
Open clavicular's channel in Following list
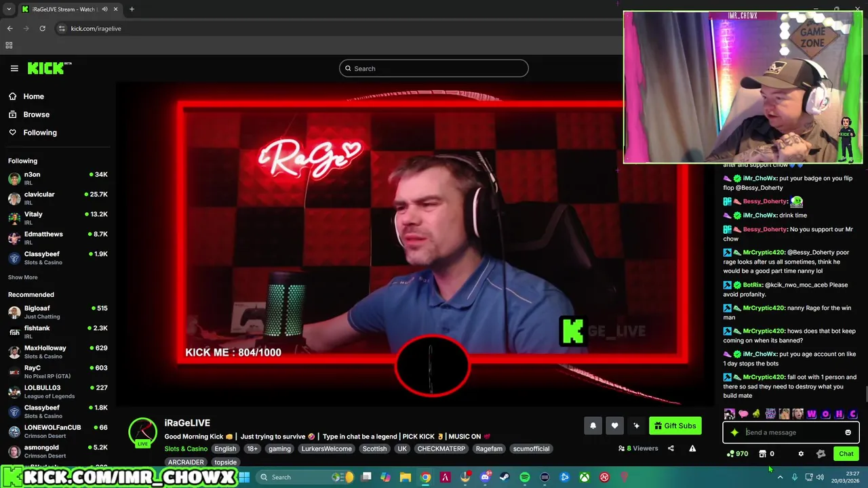[x=58, y=198]
